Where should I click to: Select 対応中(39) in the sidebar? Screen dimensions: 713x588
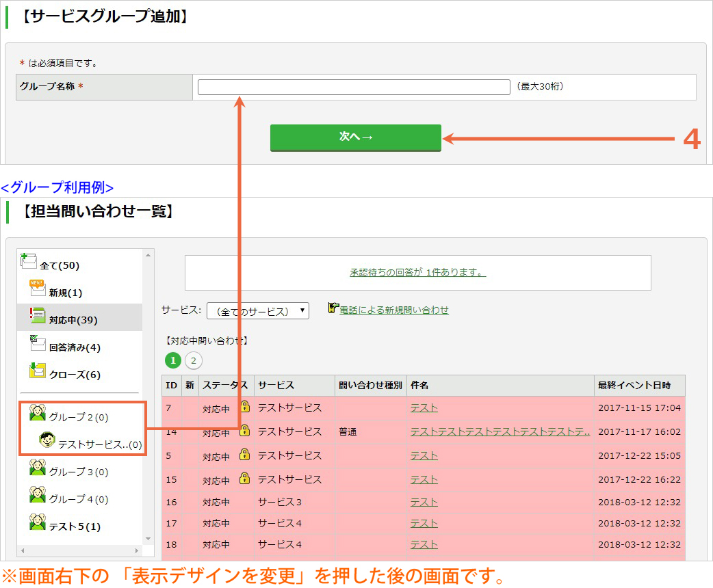[x=73, y=320]
